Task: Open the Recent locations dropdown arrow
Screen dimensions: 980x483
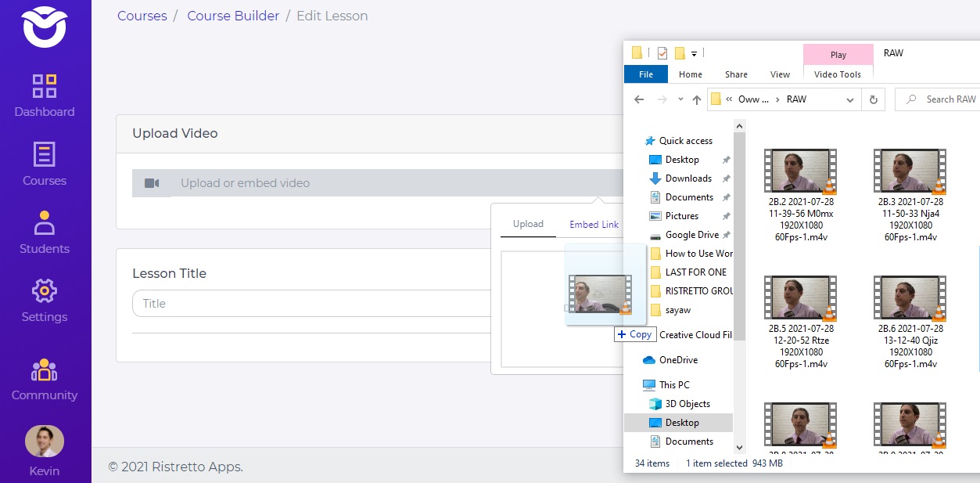Action: pos(680,99)
